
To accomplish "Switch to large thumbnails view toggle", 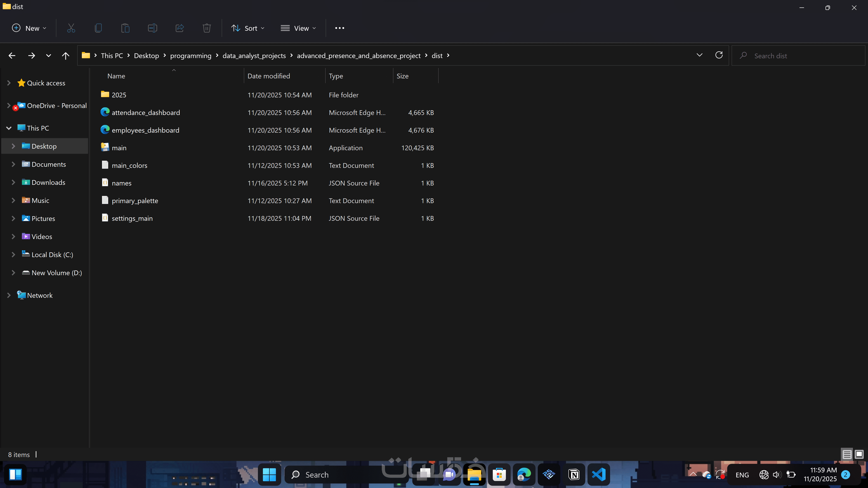I will pos(859,454).
